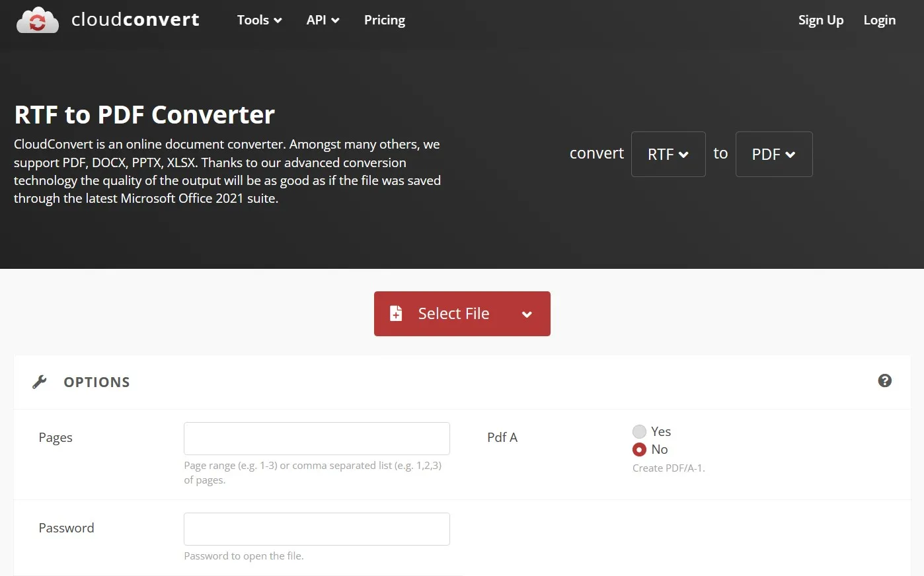Open the help question mark icon
Screen dimensions: 924x576
point(885,380)
